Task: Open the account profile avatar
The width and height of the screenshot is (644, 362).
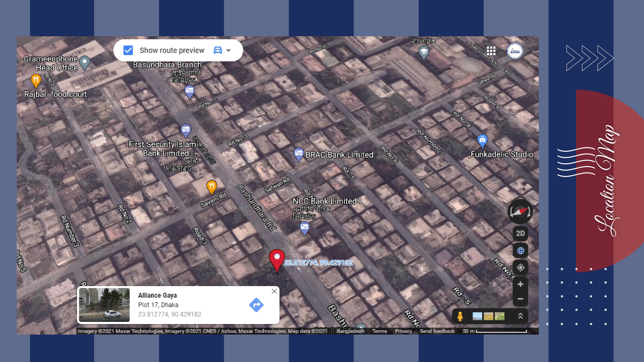Action: (x=515, y=51)
